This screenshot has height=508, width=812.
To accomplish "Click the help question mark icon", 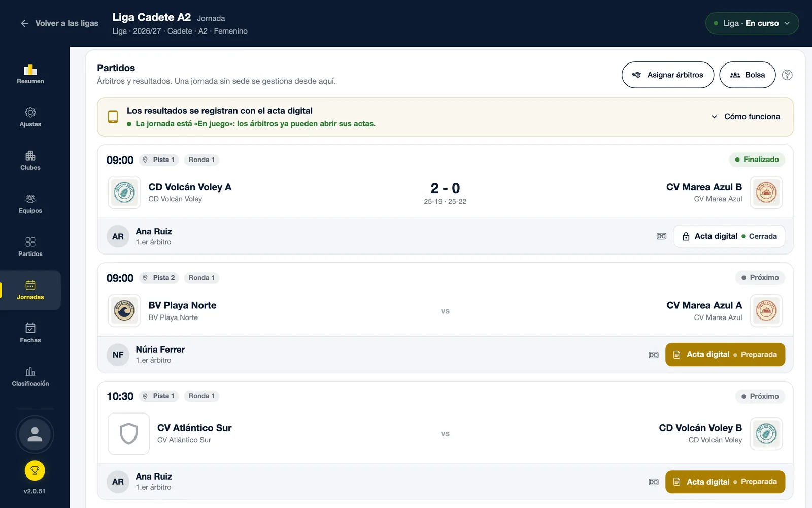I will (x=787, y=75).
